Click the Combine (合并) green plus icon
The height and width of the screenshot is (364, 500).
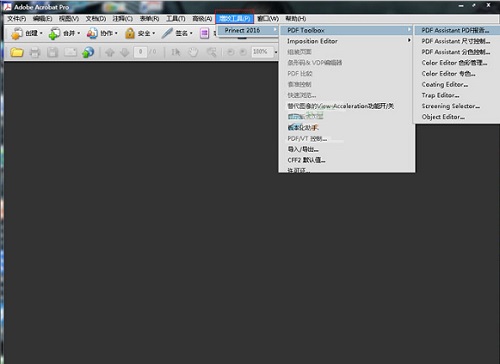click(x=54, y=33)
